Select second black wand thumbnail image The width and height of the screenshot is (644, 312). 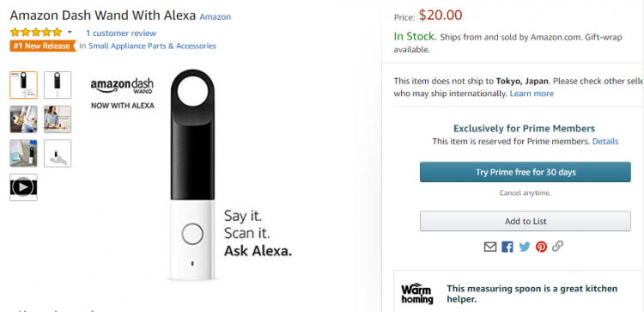pyautogui.click(x=58, y=85)
